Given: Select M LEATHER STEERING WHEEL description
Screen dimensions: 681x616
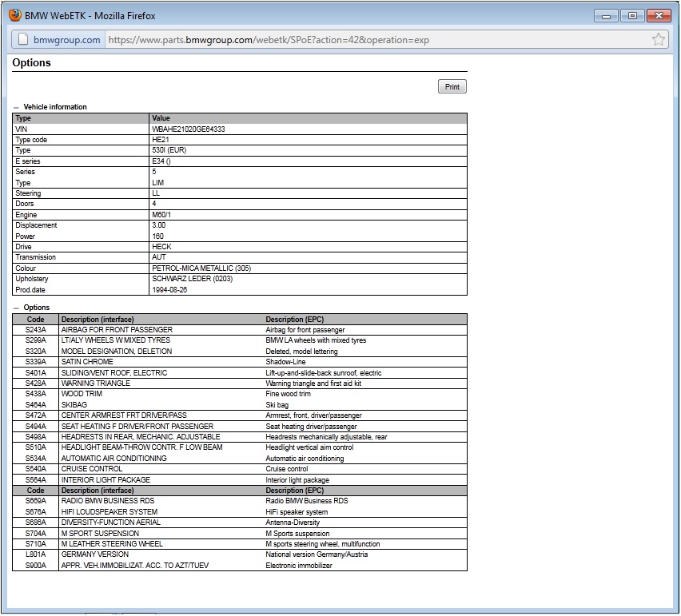Looking at the screenshot, I should click(x=112, y=544).
